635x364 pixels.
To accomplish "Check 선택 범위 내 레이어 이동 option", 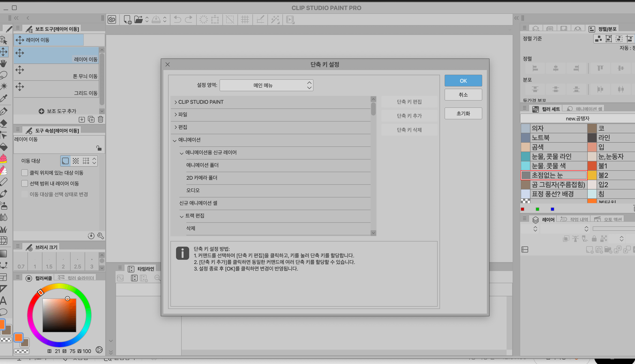I will (25, 183).
